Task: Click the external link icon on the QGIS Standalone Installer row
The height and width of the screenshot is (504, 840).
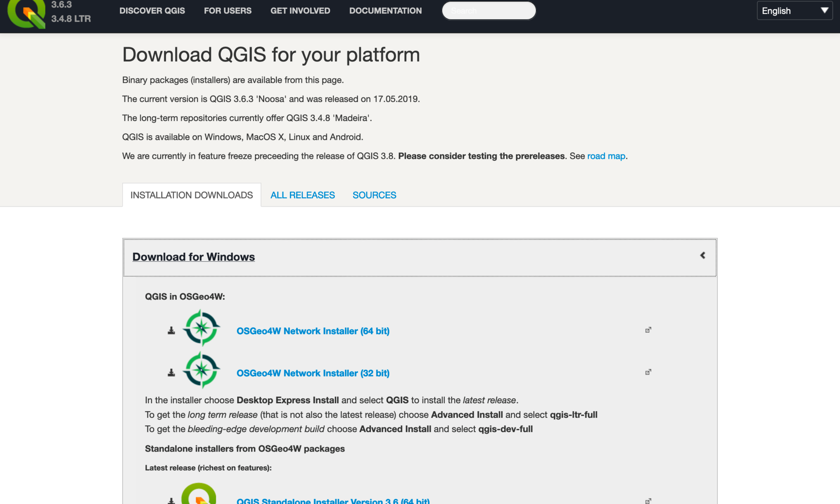Action: [648, 501]
